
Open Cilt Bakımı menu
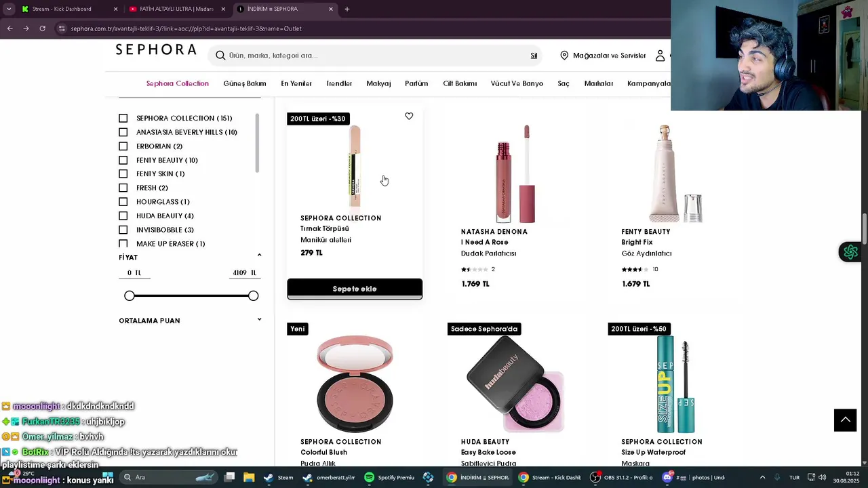click(x=460, y=83)
